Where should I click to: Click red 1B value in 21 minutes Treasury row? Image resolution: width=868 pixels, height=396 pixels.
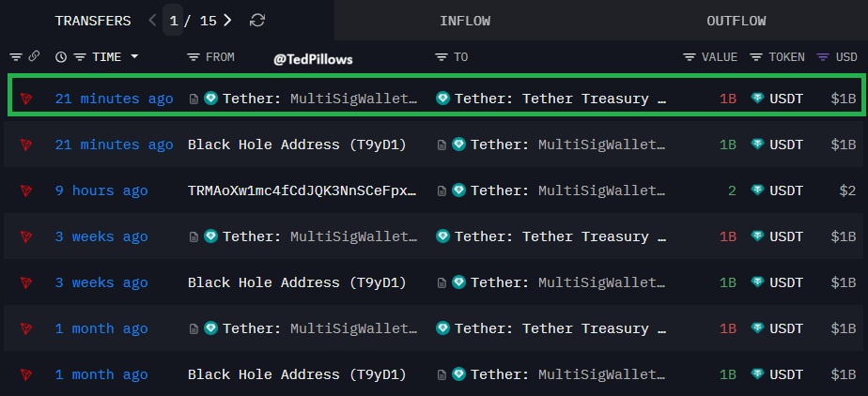point(728,99)
